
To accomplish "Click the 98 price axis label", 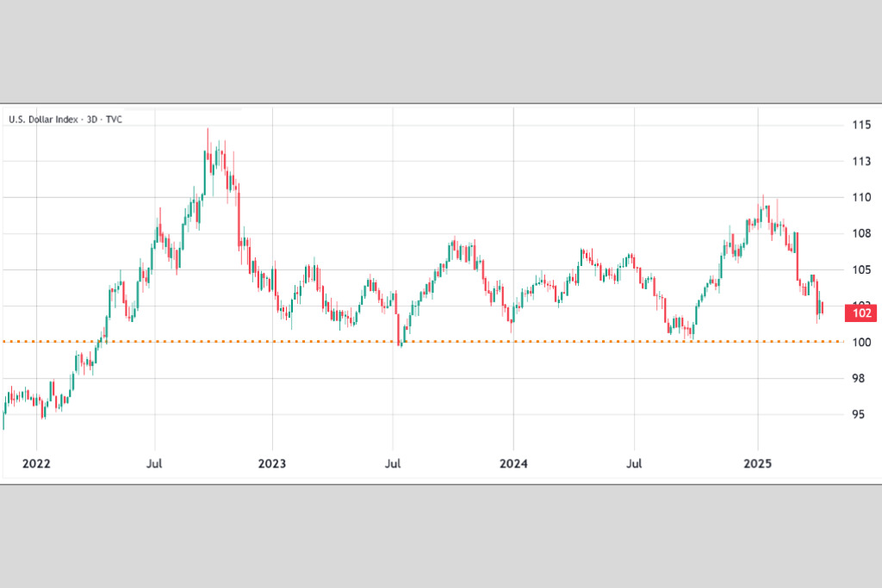I will (861, 378).
